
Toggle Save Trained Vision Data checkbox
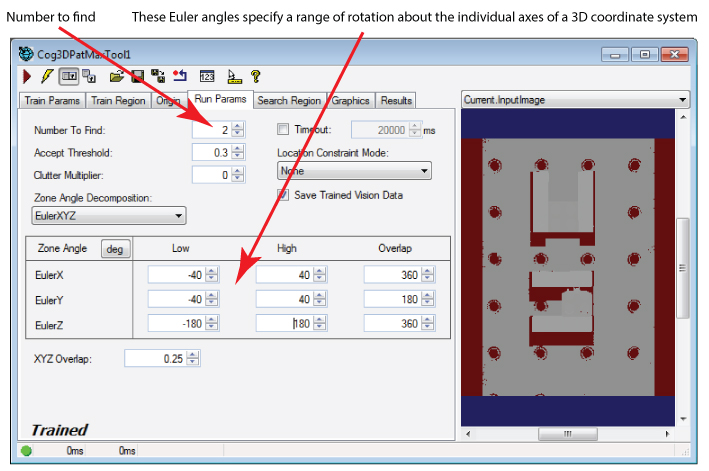click(x=283, y=195)
